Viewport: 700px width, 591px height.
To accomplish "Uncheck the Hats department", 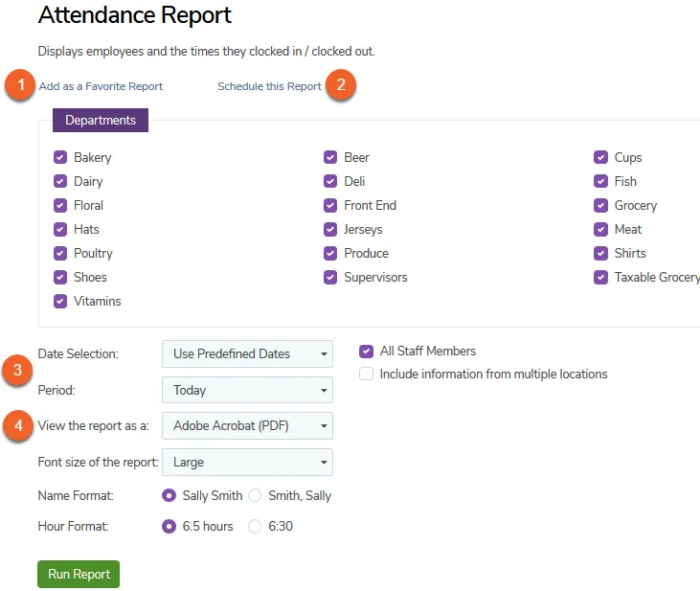I will 60,229.
